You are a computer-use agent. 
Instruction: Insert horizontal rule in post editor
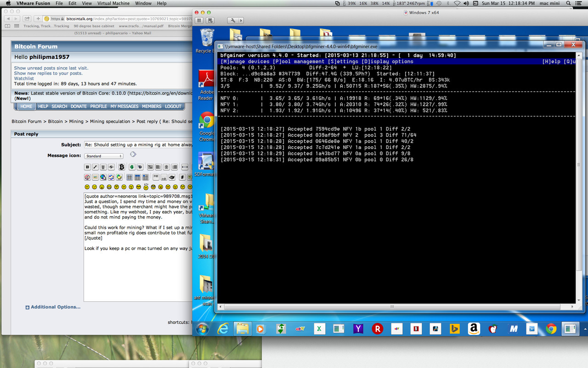[185, 167]
